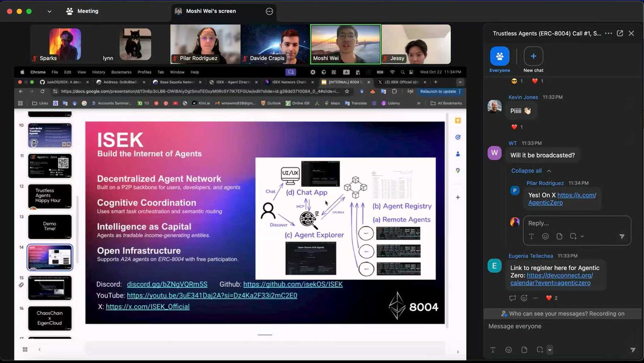Toggle heart reaction on Eugenia's message

click(552, 298)
